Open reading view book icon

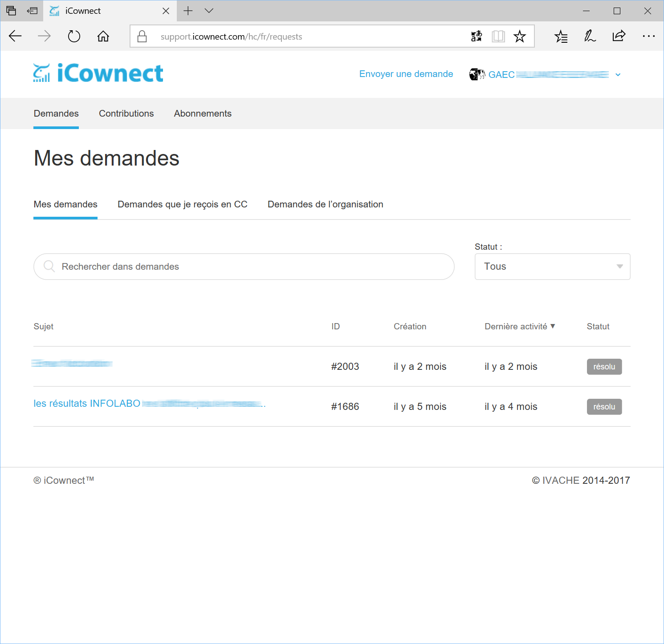[498, 36]
